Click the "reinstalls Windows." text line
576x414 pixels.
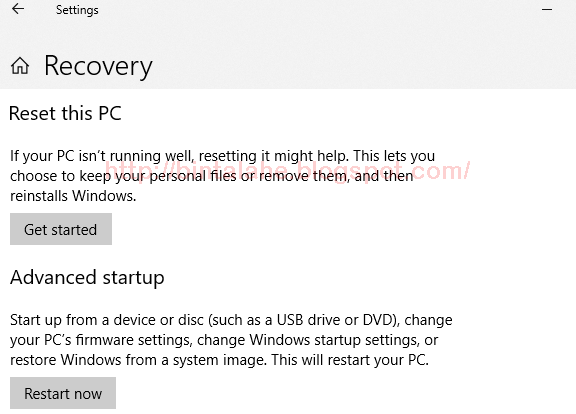(73, 196)
